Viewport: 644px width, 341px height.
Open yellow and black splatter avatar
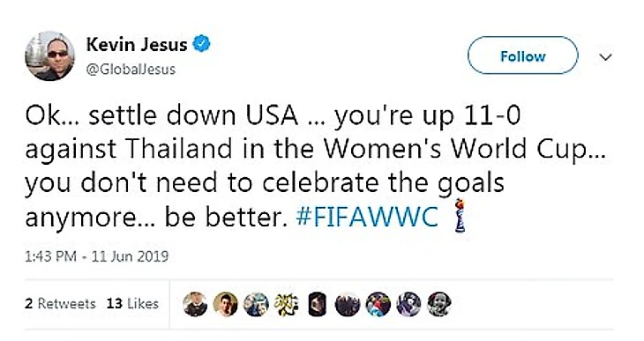point(287,304)
